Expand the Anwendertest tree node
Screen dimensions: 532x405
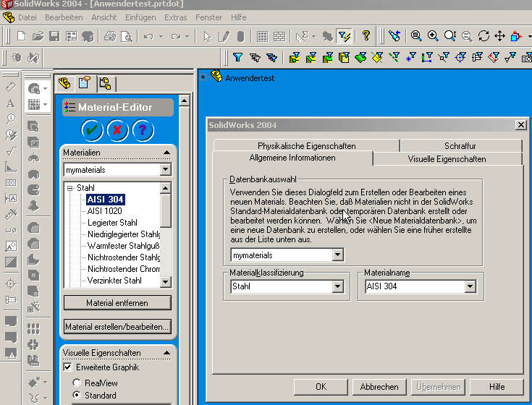coord(203,77)
